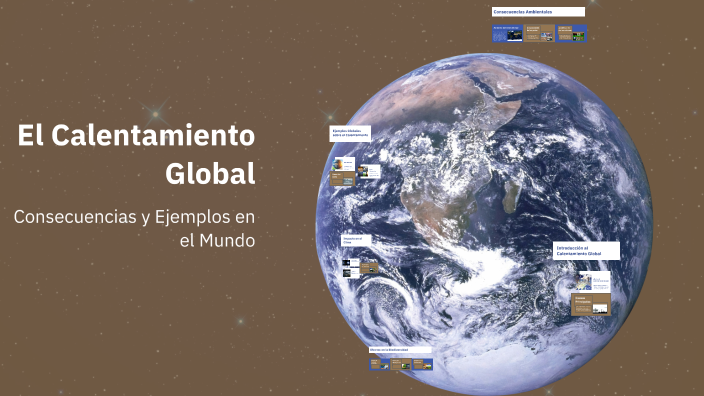The width and height of the screenshot is (704, 396).
Task: Open brown slide under Ejemplos Globales topic
Action: [x=343, y=179]
